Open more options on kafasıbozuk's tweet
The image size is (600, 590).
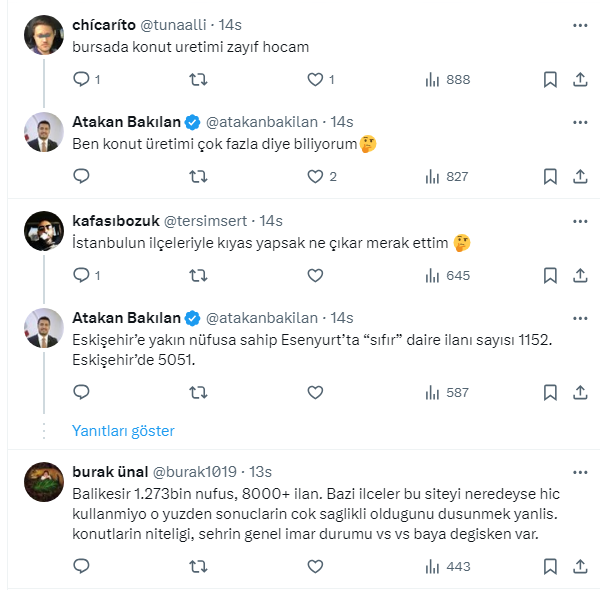580,219
